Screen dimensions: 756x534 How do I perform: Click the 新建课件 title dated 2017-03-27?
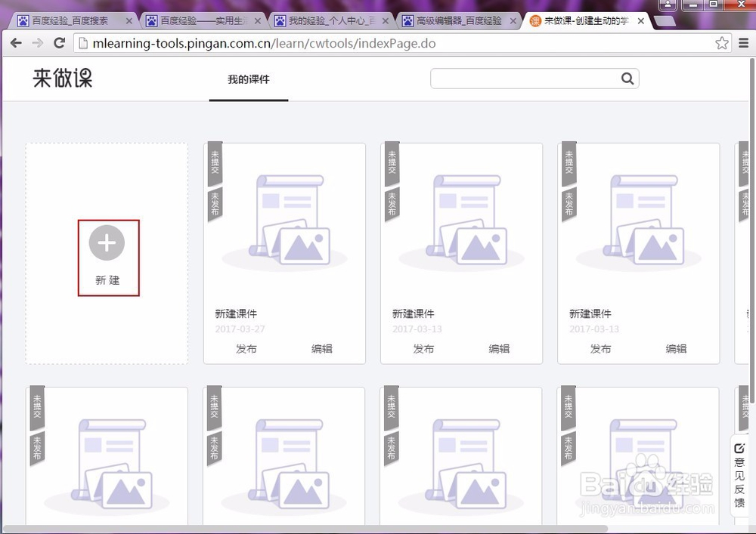(236, 314)
